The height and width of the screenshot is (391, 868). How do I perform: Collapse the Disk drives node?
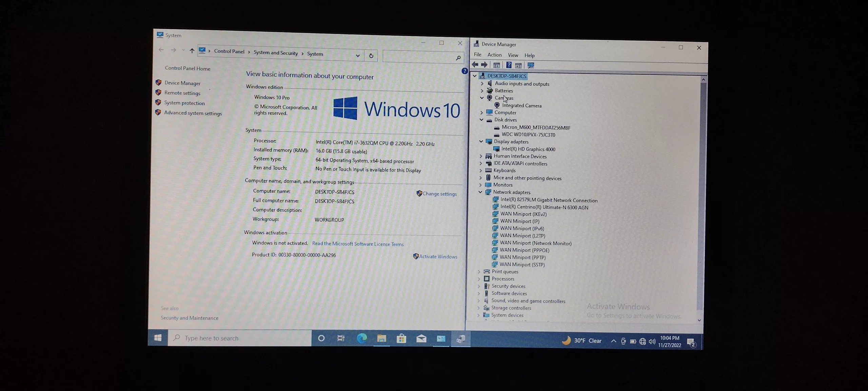(x=481, y=119)
